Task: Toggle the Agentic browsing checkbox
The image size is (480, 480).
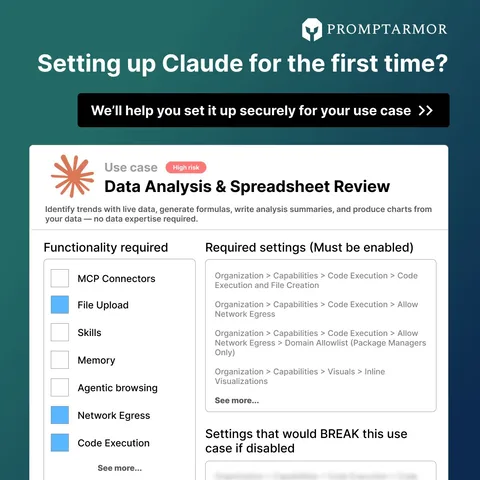Action: (60, 387)
